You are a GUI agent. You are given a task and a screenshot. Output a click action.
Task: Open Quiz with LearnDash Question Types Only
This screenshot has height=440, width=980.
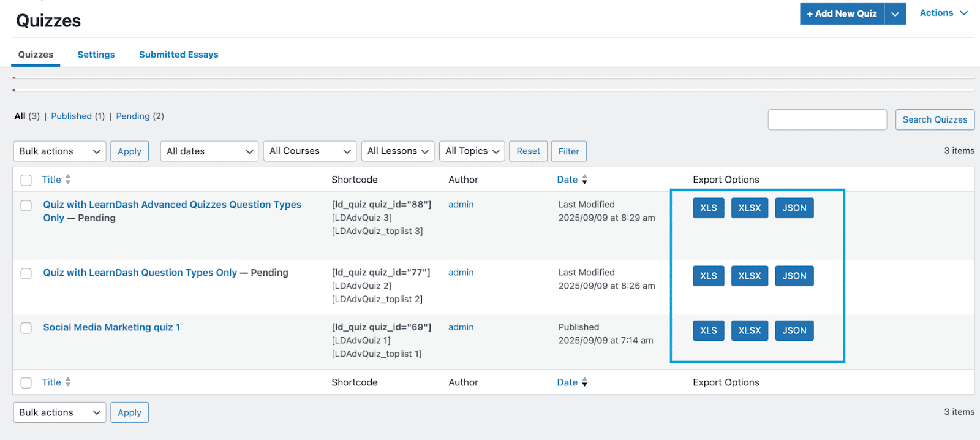point(140,273)
